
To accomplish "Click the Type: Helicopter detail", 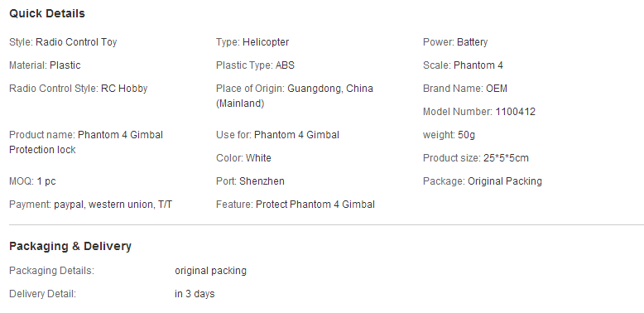I will [252, 42].
